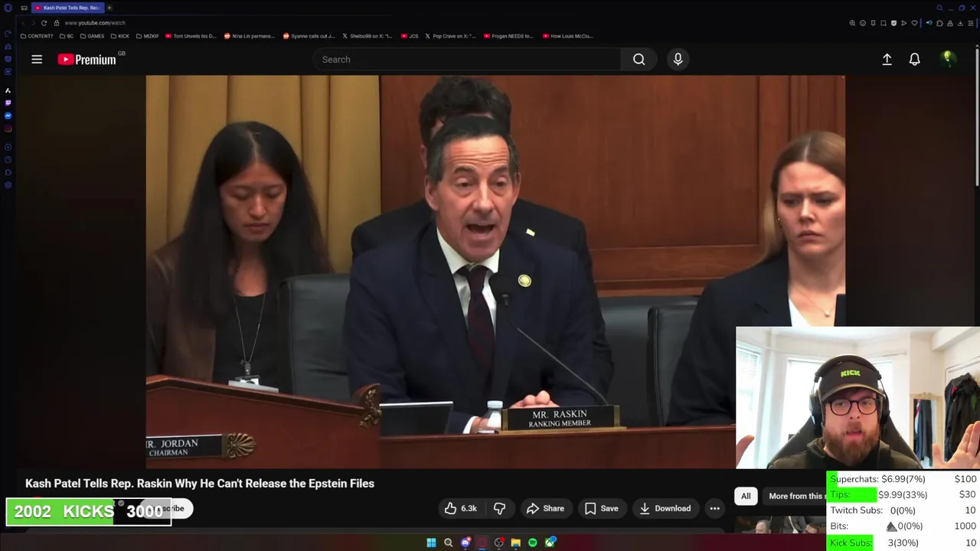Open OBS Studio from the taskbar

499,543
